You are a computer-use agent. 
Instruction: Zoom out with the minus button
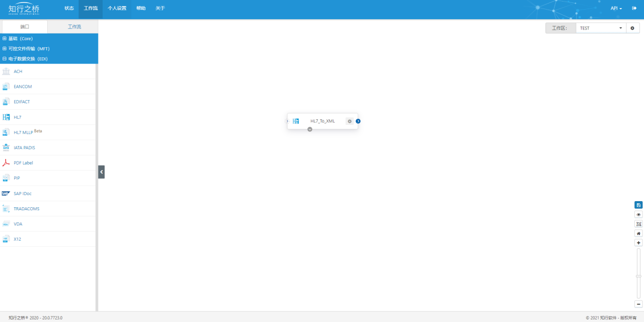click(x=638, y=304)
